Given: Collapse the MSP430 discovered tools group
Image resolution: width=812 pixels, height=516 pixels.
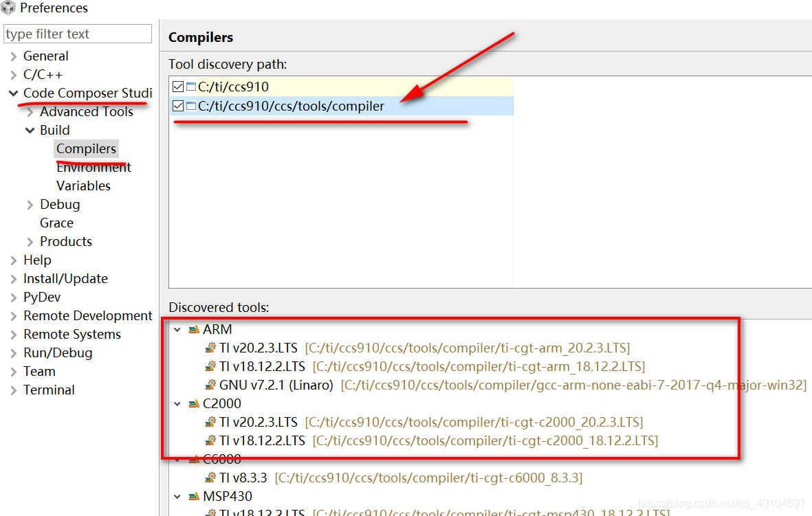Looking at the screenshot, I should pyautogui.click(x=177, y=496).
